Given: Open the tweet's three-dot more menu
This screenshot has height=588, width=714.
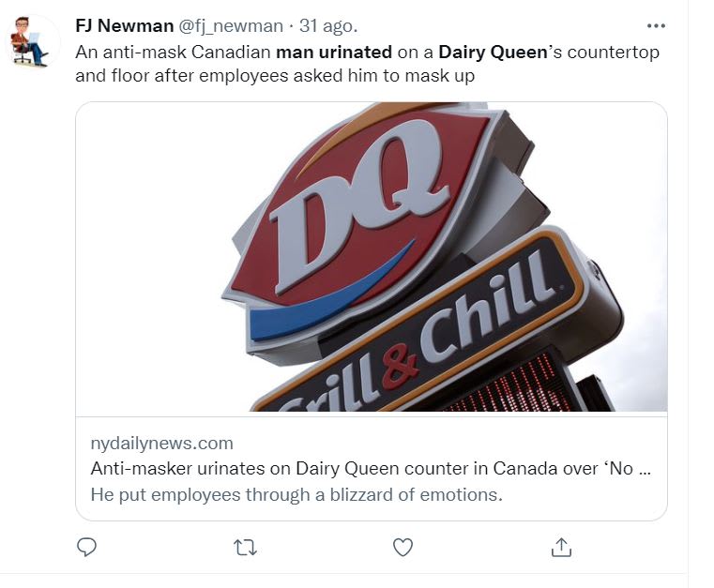Looking at the screenshot, I should click(x=656, y=26).
